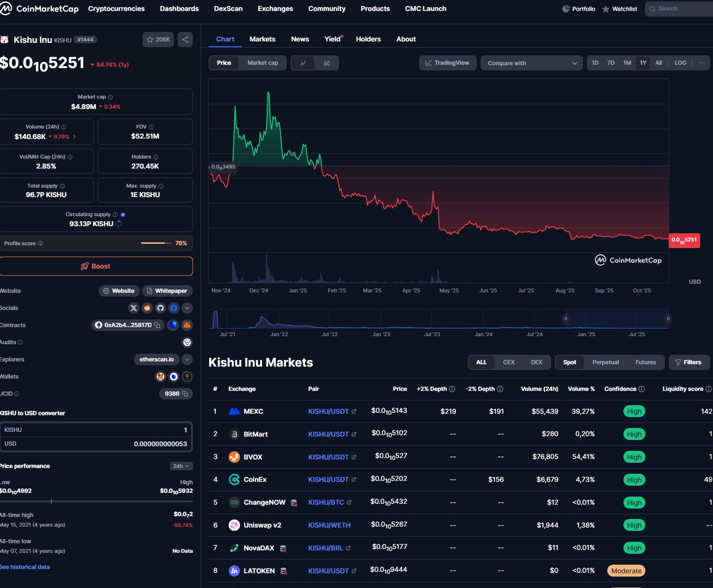The width and height of the screenshot is (713, 588).
Task: Select the Price chart toggle
Action: (224, 63)
